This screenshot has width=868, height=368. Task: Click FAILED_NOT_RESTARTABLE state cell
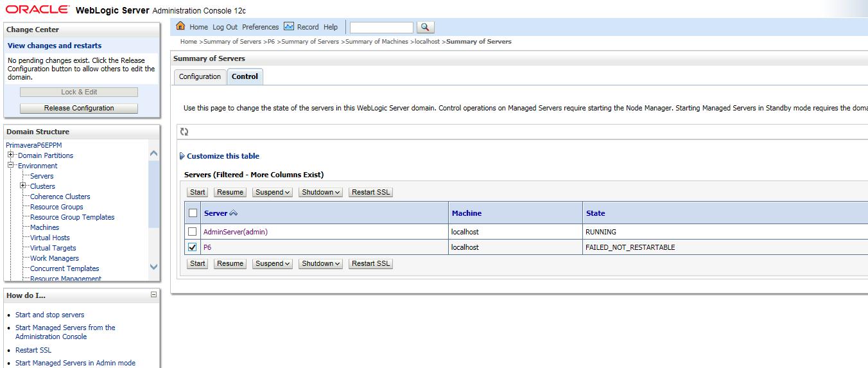[630, 247]
